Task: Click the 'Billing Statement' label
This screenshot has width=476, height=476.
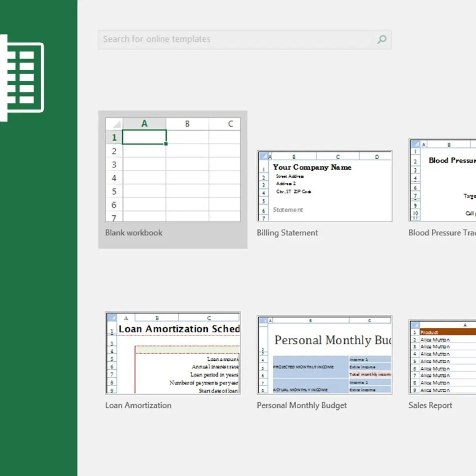Action: (x=287, y=233)
